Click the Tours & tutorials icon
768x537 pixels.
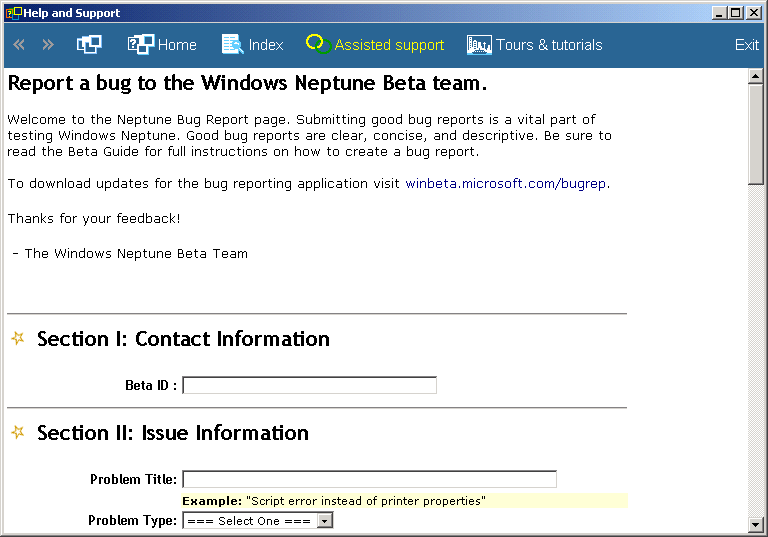tap(479, 45)
